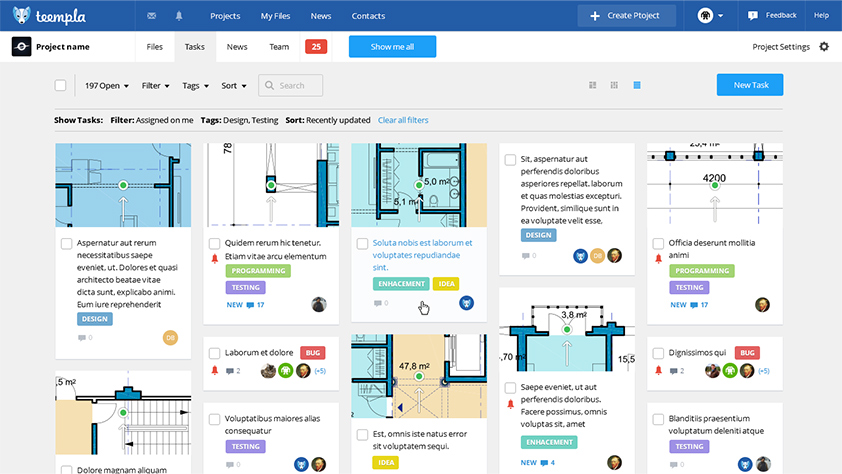Check the 'Laborum et dolore' task checkbox
842x474 pixels.
click(214, 353)
